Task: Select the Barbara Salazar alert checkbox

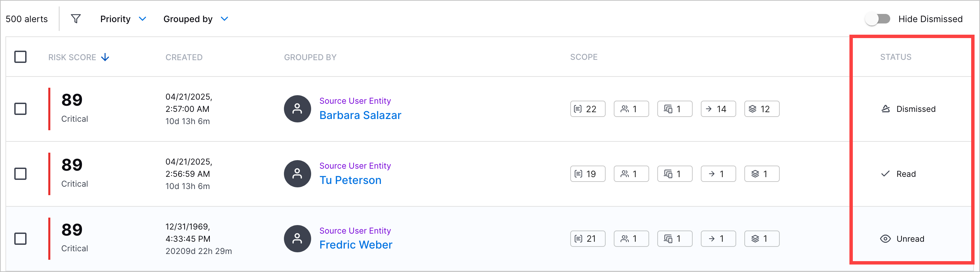Action: 20,109
